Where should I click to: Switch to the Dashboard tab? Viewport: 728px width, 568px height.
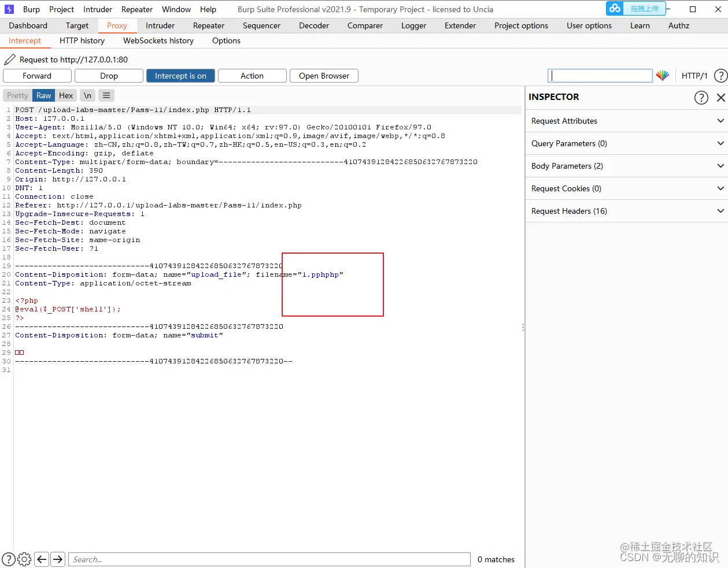click(28, 25)
